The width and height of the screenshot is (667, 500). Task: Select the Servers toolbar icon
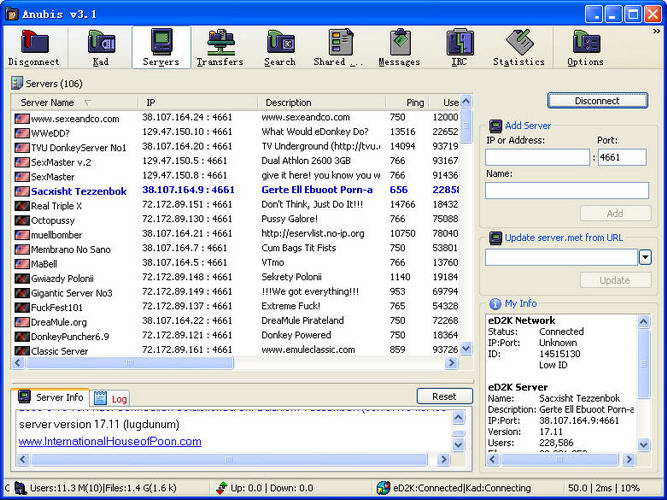coord(161,42)
